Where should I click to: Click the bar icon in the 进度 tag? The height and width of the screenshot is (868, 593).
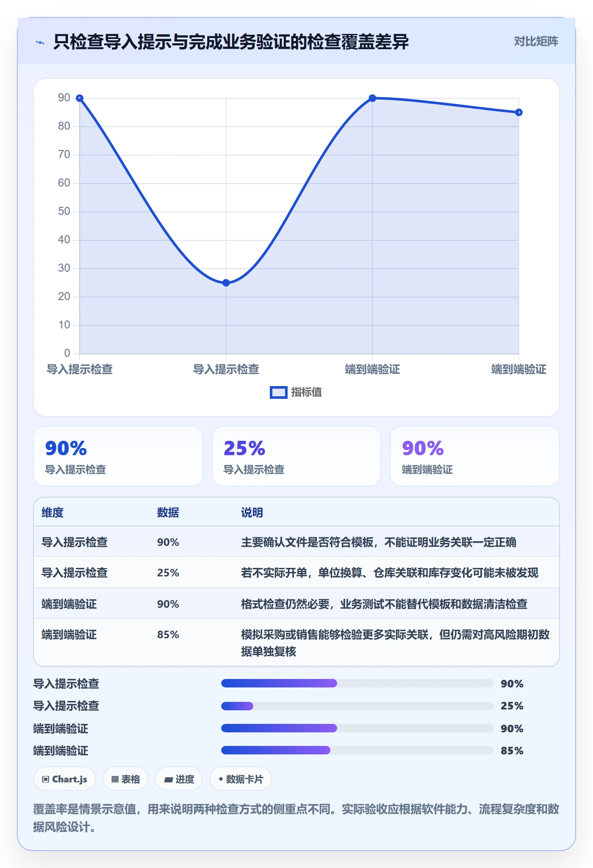(169, 779)
